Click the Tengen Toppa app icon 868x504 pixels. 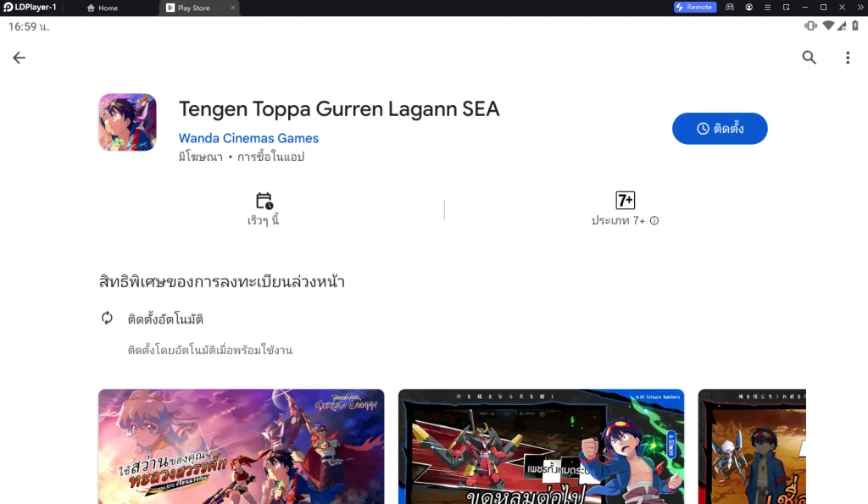(127, 122)
